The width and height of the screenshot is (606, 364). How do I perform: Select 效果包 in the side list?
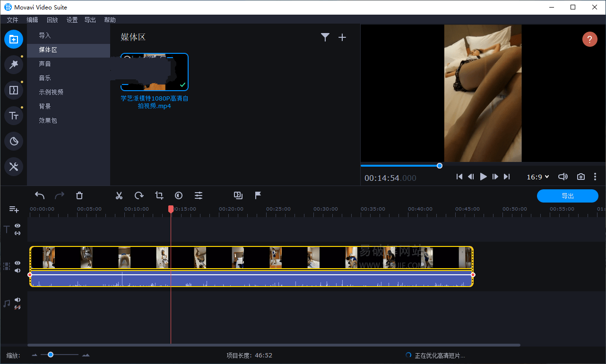(x=69, y=120)
